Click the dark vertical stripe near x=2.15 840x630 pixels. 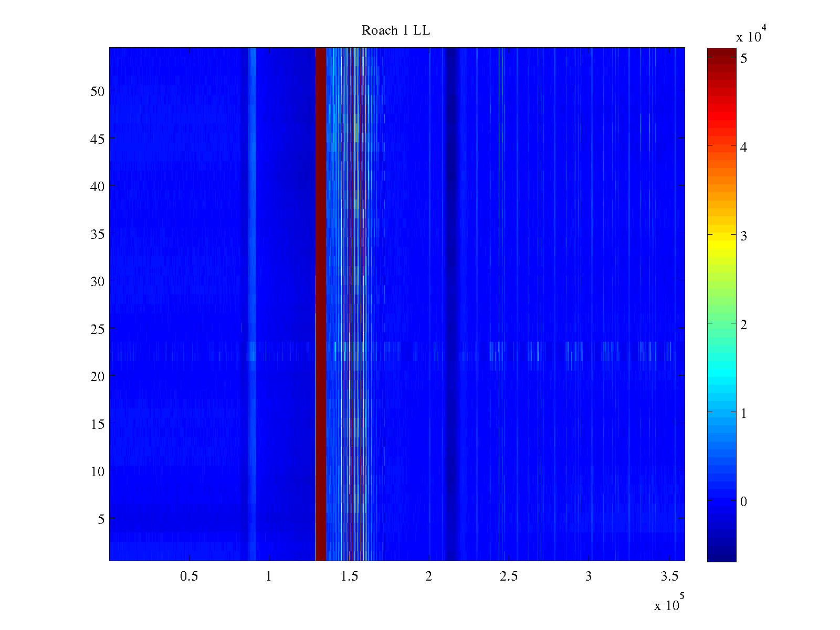point(451,304)
